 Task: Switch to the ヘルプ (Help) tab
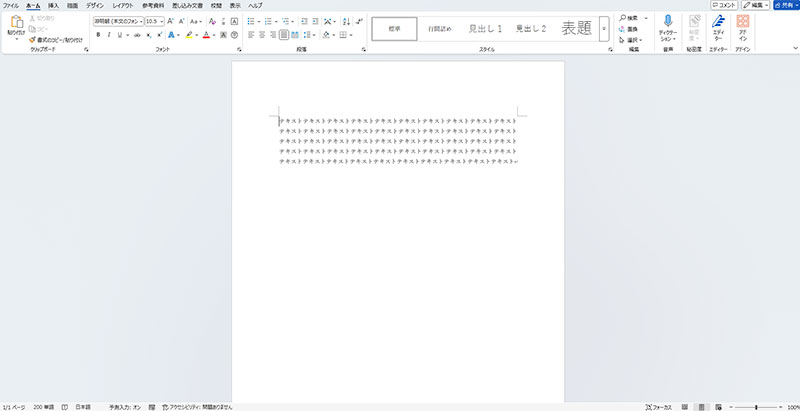coord(255,6)
